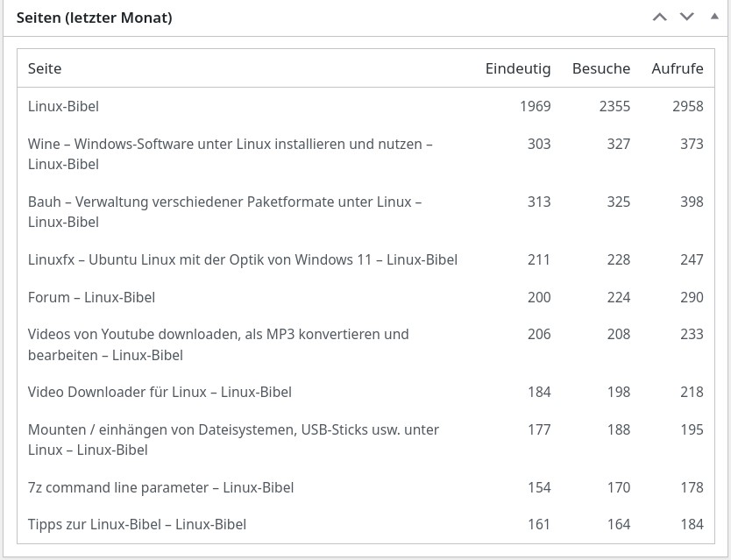The image size is (731, 560).
Task: Open the Video Downloader für Linux entry
Action: pyautogui.click(x=160, y=392)
